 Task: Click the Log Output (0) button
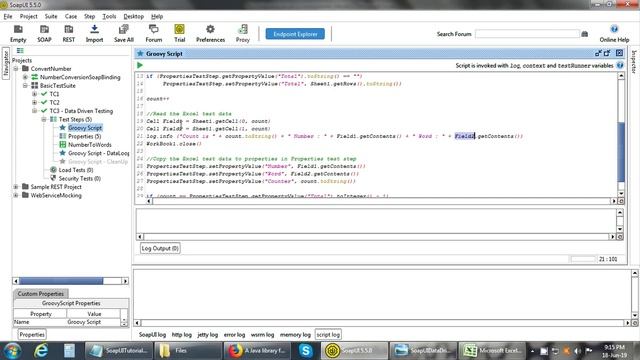[x=160, y=248]
